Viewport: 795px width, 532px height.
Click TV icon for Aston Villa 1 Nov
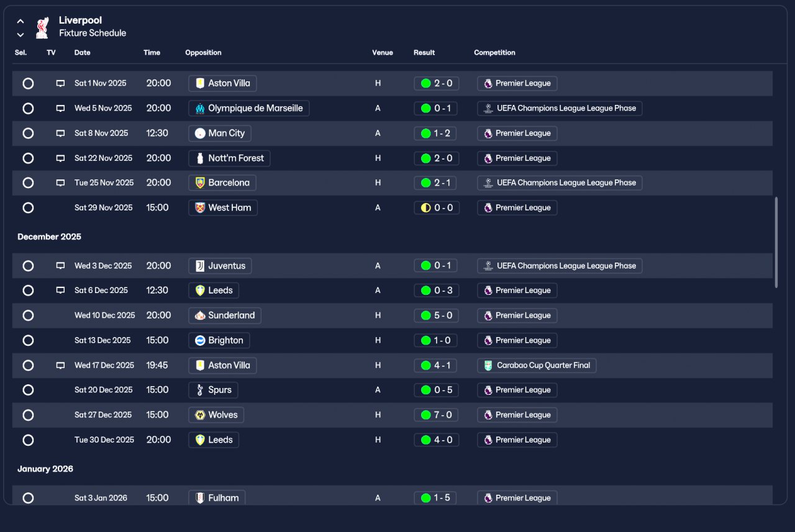pyautogui.click(x=60, y=83)
